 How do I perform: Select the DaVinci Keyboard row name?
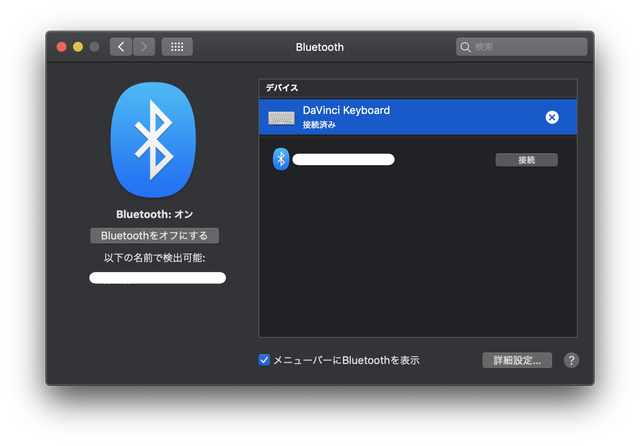point(346,110)
